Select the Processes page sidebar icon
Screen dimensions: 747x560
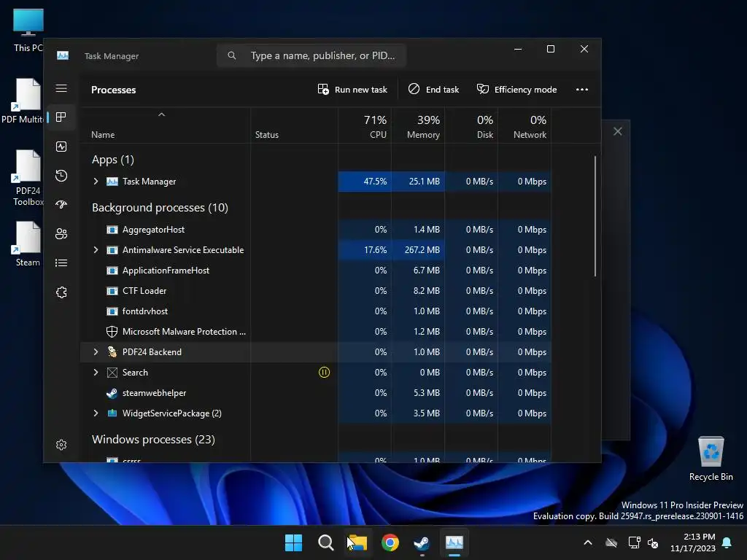pyautogui.click(x=61, y=117)
